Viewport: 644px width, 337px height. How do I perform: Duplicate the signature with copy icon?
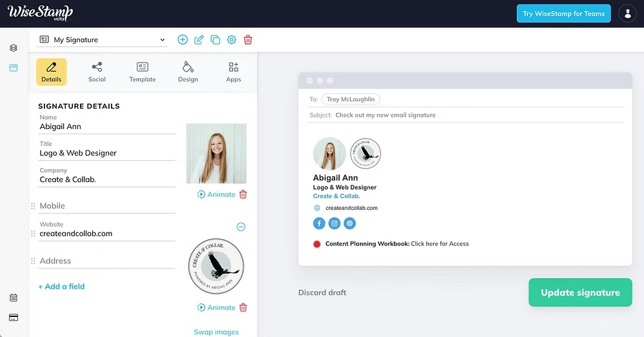pyautogui.click(x=215, y=39)
